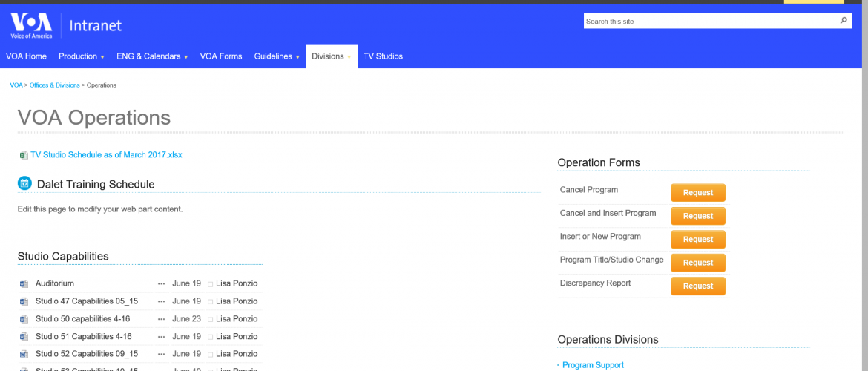Screen dimensions: 868x371
Task: Expand the Guidelines dropdown menu
Action: pos(297,57)
